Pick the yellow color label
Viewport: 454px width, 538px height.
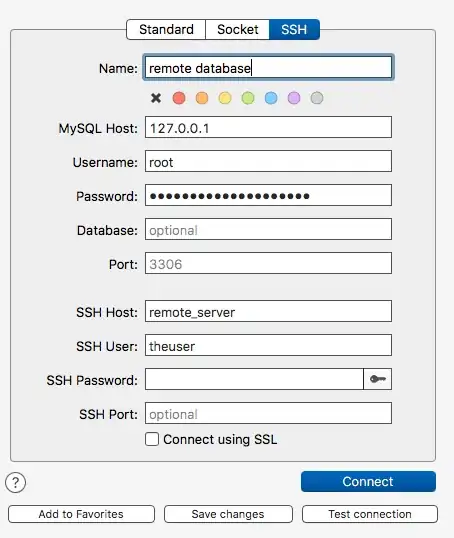[x=225, y=98]
